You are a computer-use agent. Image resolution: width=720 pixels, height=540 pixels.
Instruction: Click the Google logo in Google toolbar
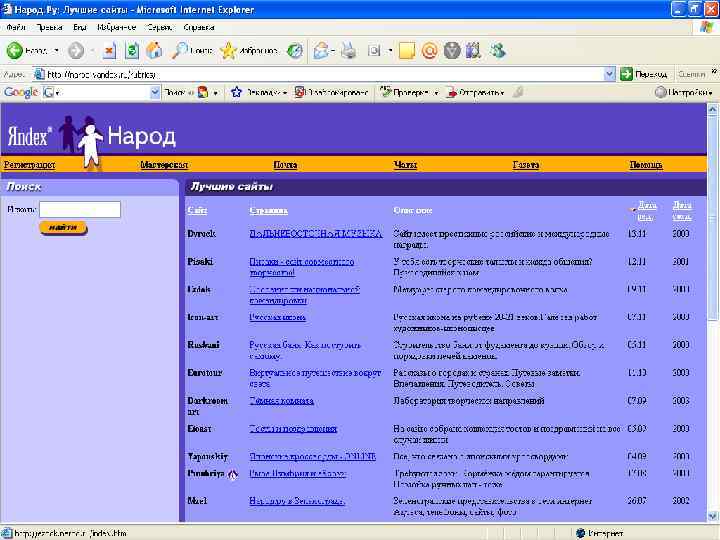pyautogui.click(x=21, y=92)
